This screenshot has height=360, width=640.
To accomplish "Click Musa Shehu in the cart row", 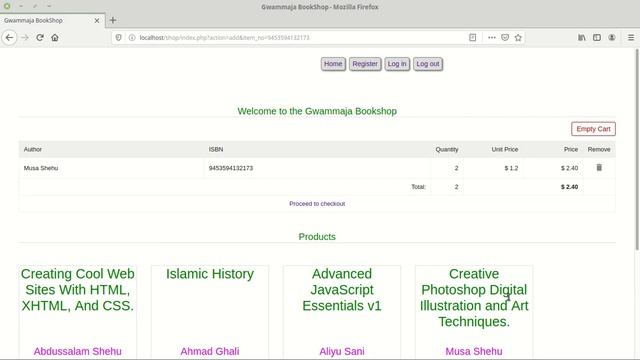I will [x=41, y=168].
